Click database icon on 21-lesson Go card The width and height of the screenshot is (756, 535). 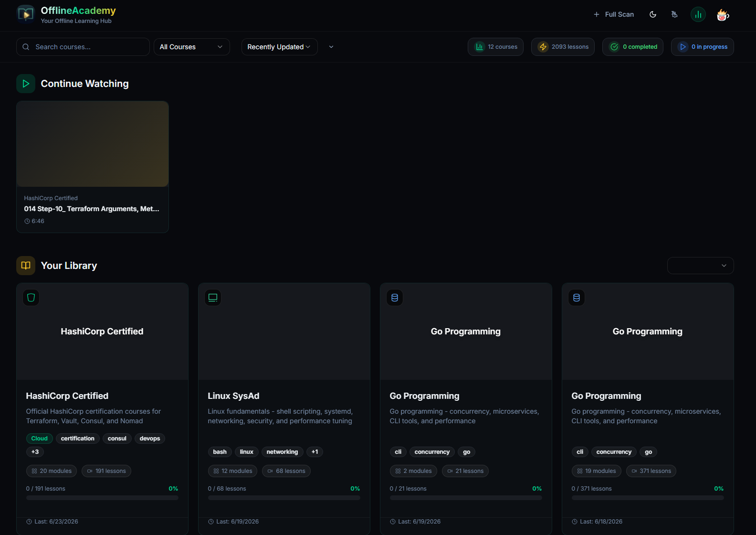pos(395,298)
